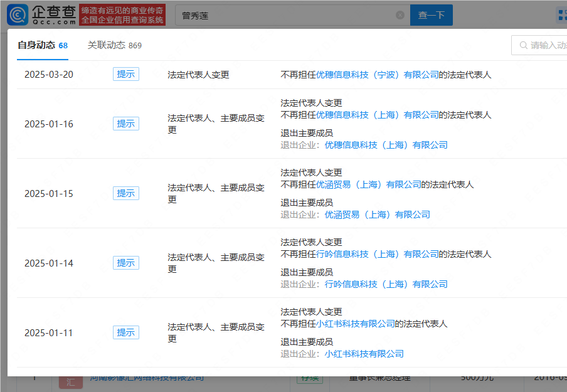
Task: Click the search magnifier in filter box
Action: (522, 45)
